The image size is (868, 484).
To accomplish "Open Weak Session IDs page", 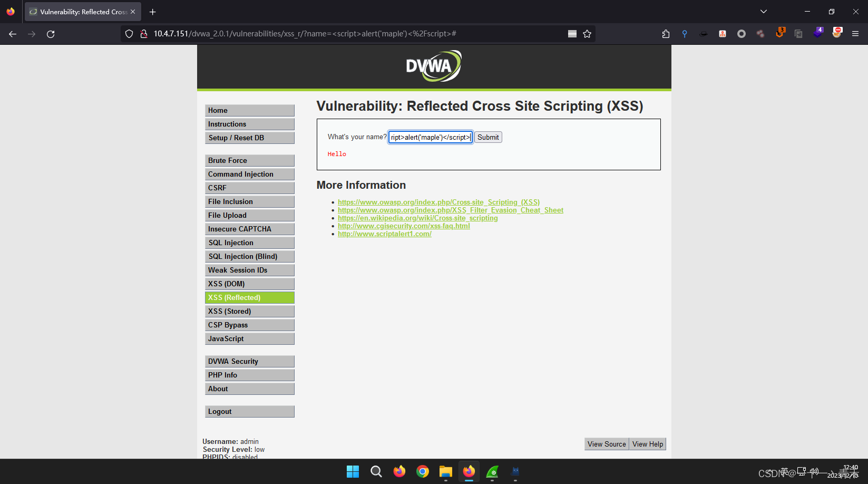I will tap(250, 270).
